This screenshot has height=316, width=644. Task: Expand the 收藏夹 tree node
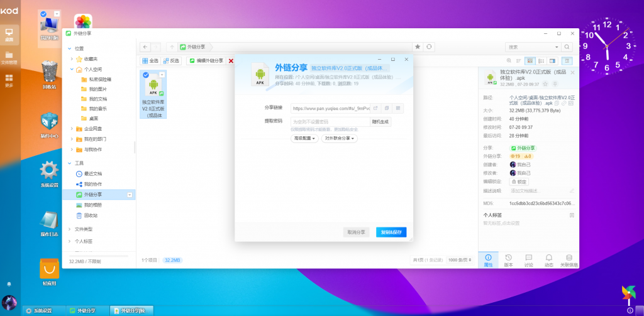point(72,59)
